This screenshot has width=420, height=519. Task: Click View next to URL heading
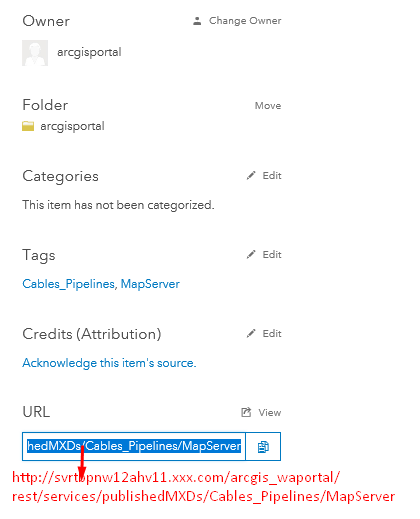click(x=270, y=412)
